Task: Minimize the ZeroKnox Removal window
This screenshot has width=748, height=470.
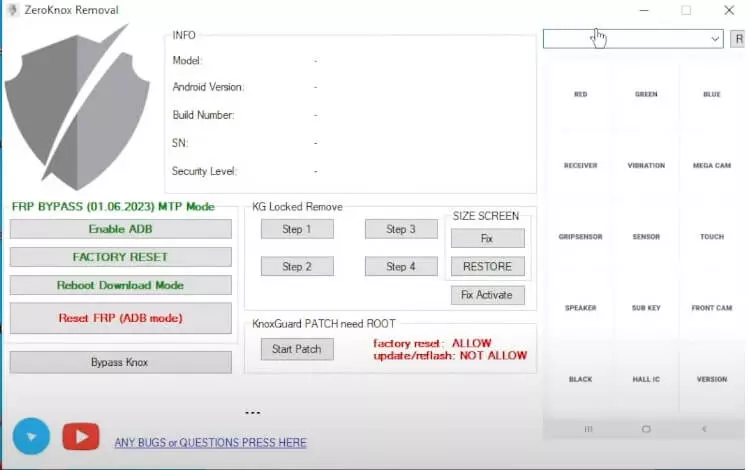Action: (x=644, y=10)
